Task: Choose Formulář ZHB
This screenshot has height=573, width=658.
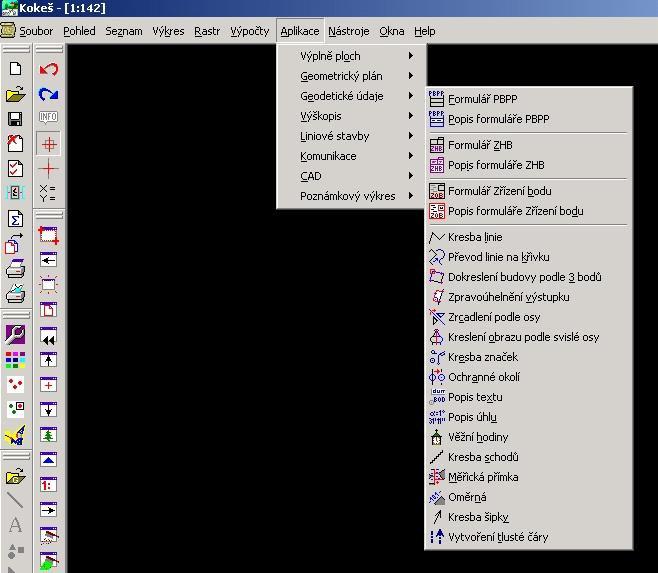Action: pyautogui.click(x=528, y=145)
